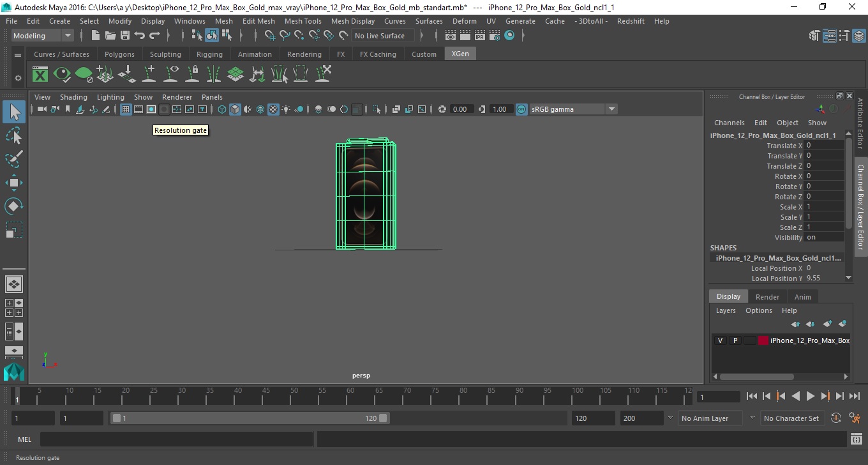
Task: Toggle the viewport grid display
Action: click(126, 109)
